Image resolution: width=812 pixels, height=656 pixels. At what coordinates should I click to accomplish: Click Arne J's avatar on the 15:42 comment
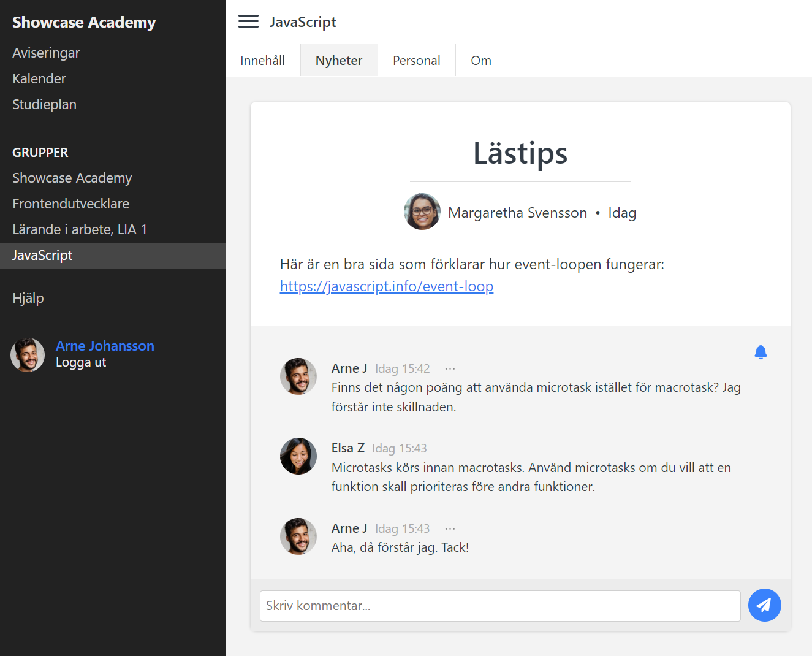pyautogui.click(x=298, y=376)
